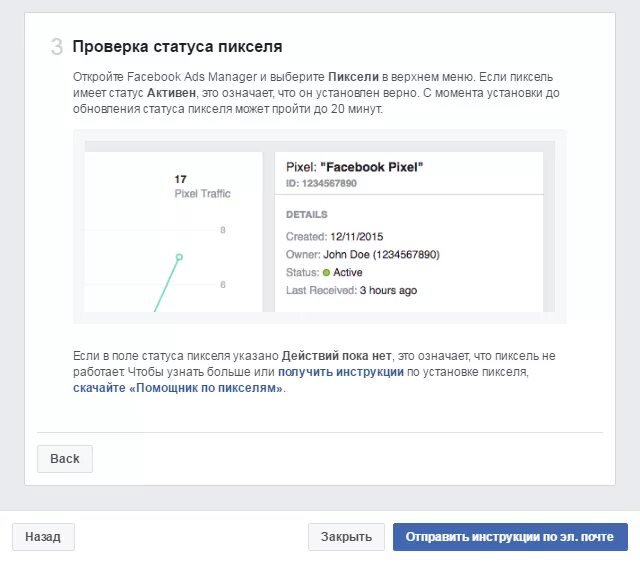Click the Pixel status example screenshot
Screen dimensions: 640x562
pos(320,227)
